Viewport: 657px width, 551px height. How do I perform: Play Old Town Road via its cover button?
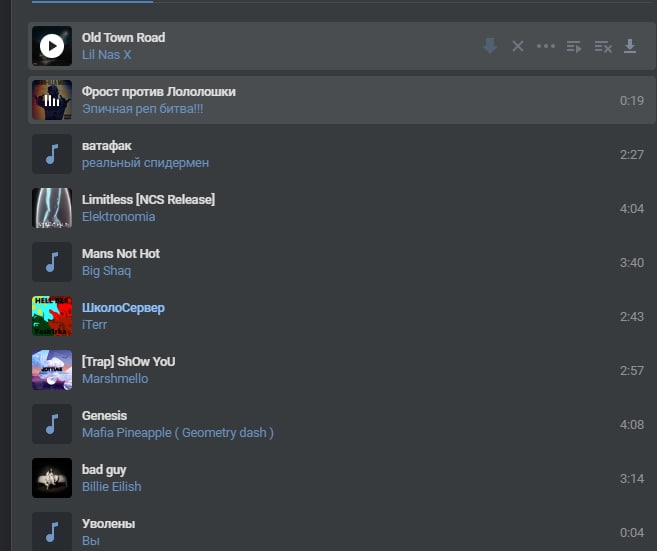52,46
